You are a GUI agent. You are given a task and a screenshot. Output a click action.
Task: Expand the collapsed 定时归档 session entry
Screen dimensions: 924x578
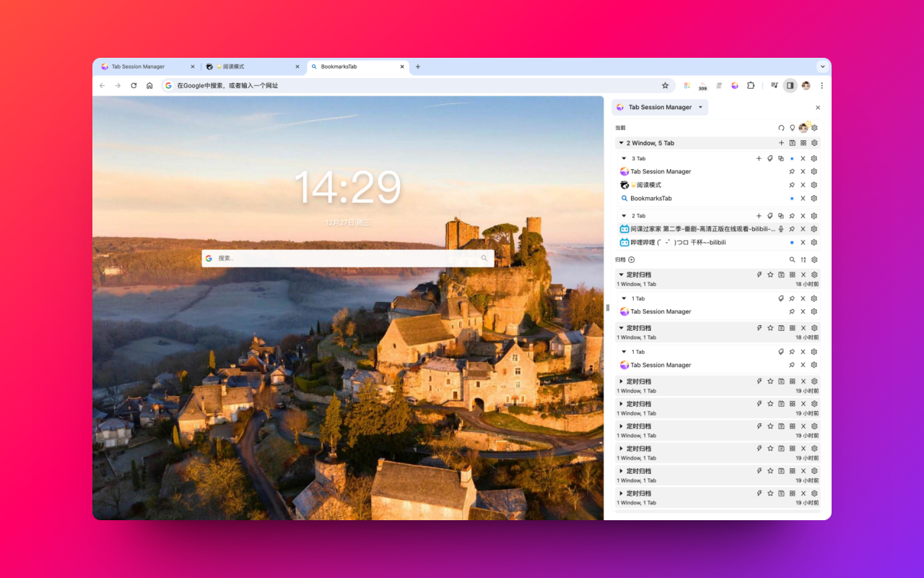(622, 381)
